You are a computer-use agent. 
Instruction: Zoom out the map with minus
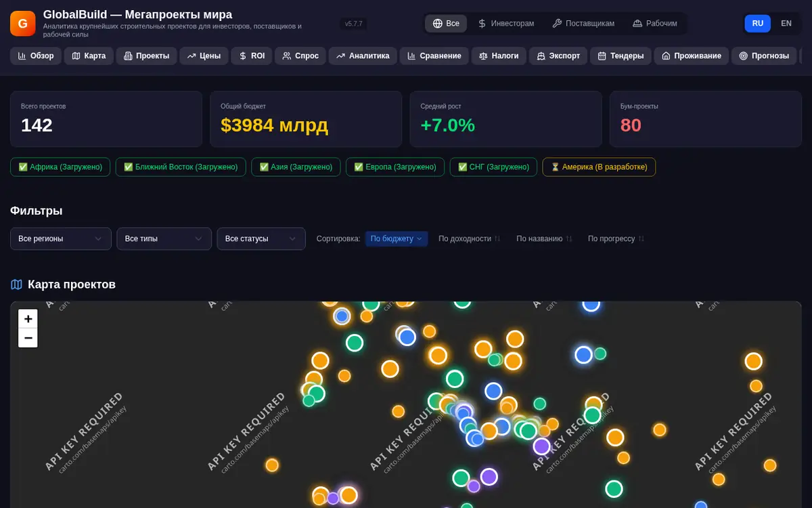coord(28,338)
